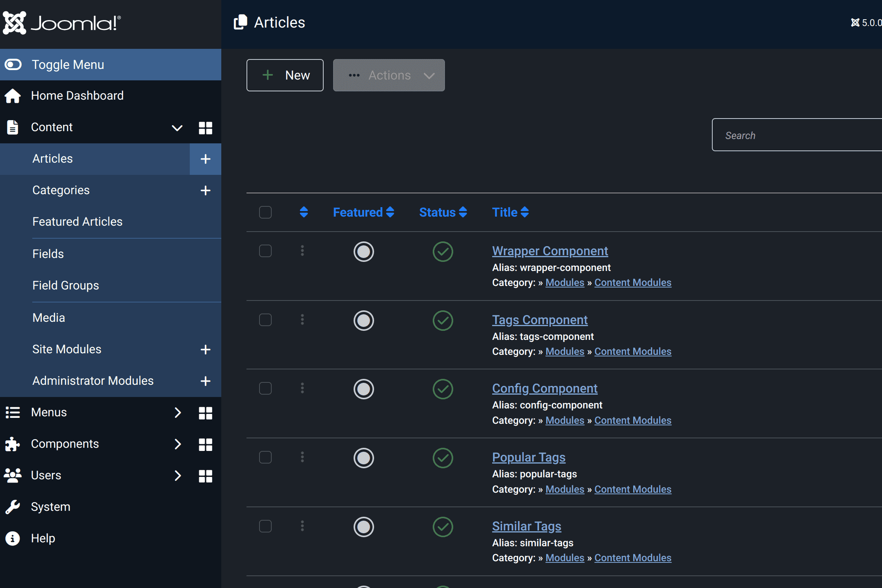Open Modules category link under Wrapper Component
882x588 pixels.
pos(565,283)
